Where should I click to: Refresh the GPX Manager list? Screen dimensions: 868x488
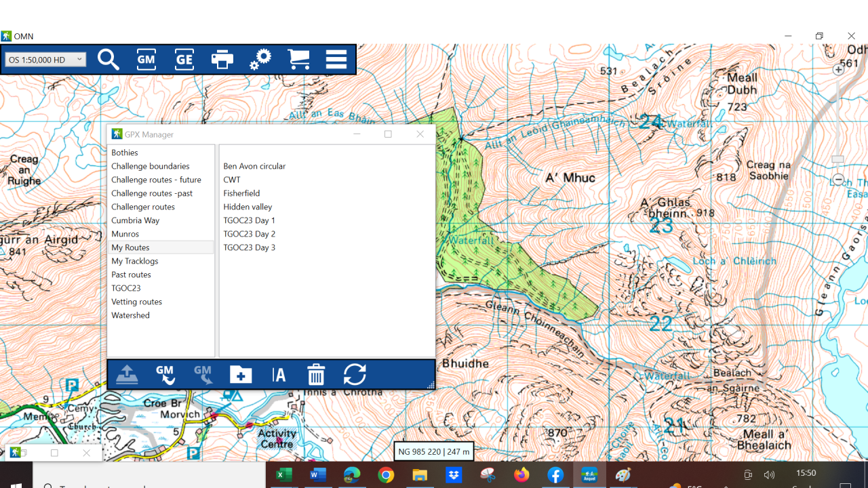(355, 374)
